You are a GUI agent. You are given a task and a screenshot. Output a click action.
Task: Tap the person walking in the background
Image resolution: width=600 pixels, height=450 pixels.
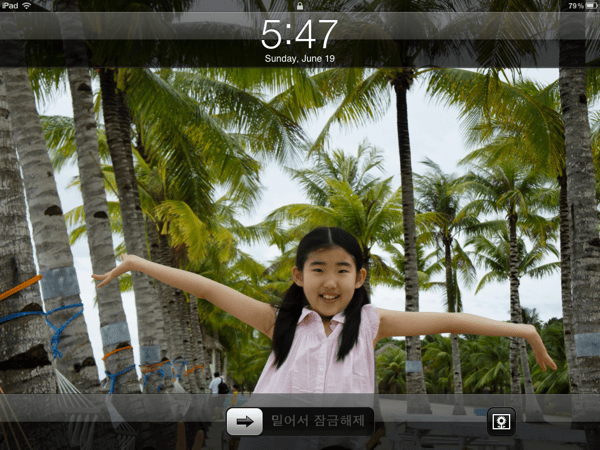pos(214,383)
